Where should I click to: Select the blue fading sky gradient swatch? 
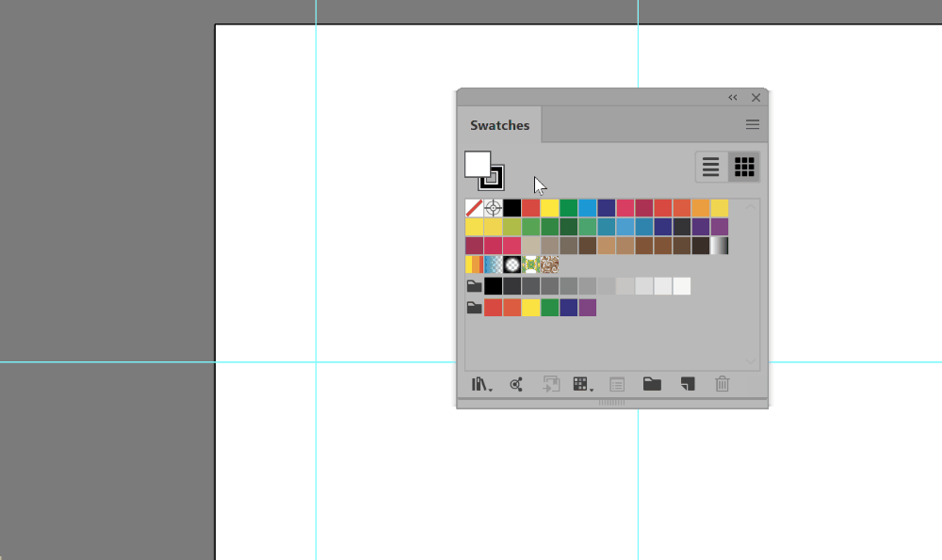tap(494, 264)
